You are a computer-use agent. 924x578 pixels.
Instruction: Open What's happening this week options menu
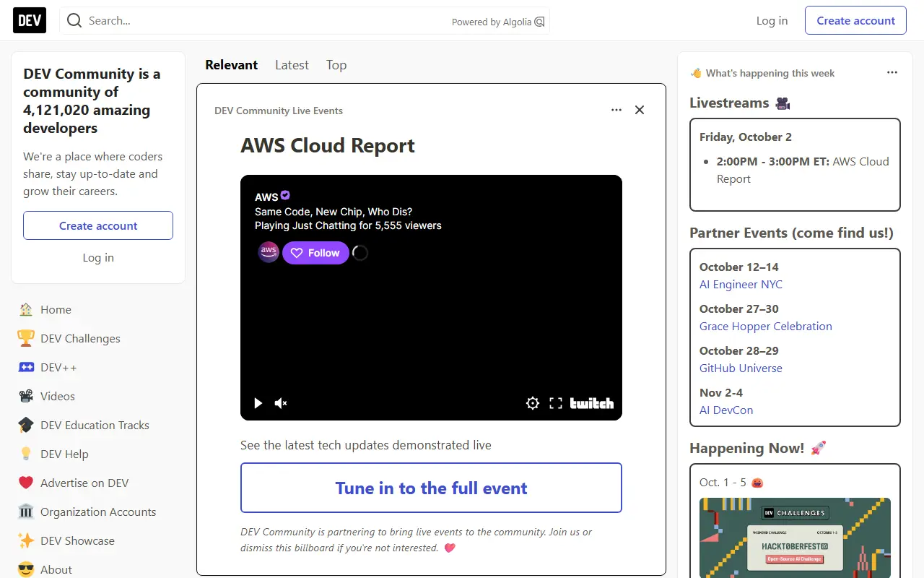892,72
